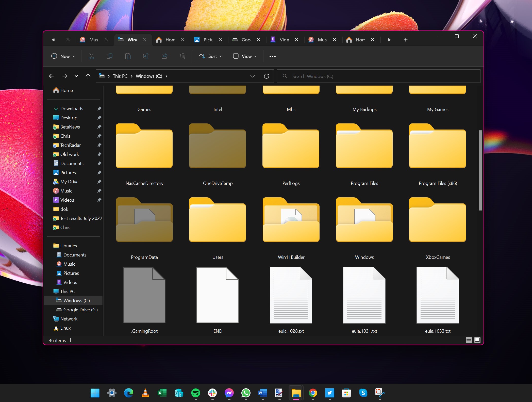Switch to details list view toggle

pos(469,340)
